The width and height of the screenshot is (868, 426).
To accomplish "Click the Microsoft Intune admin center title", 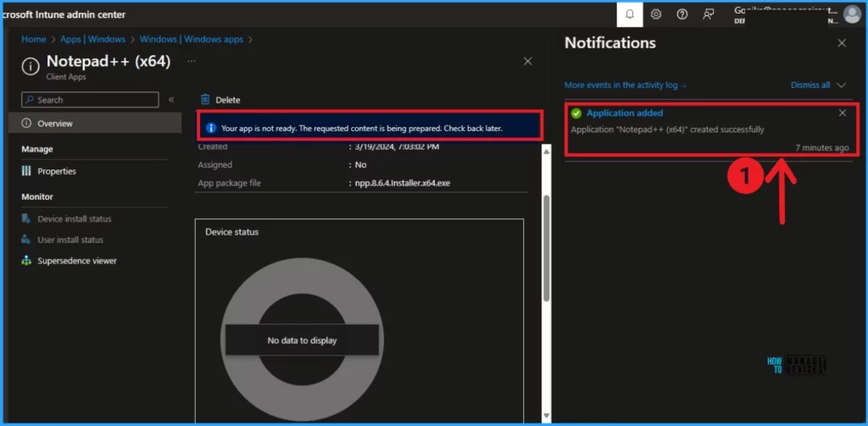I will click(x=64, y=14).
